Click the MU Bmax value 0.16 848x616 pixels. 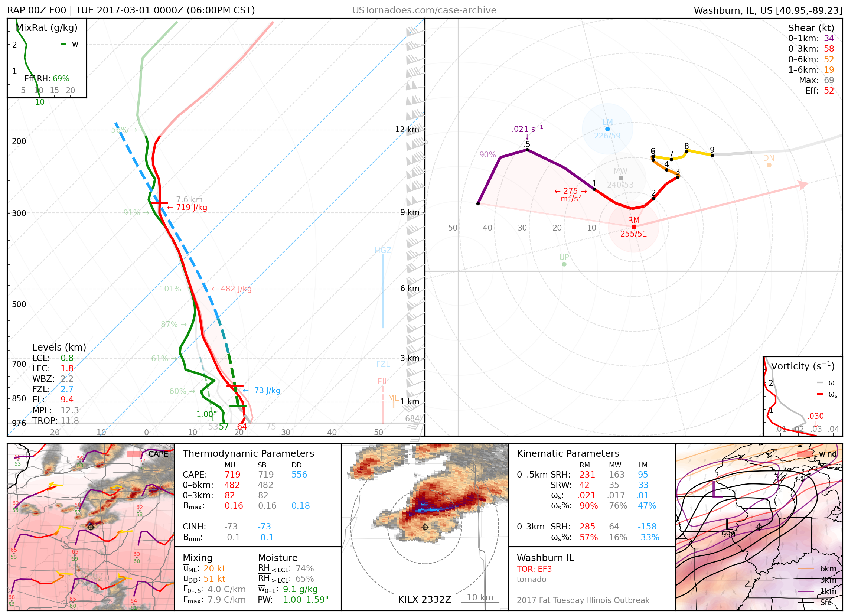234,506
